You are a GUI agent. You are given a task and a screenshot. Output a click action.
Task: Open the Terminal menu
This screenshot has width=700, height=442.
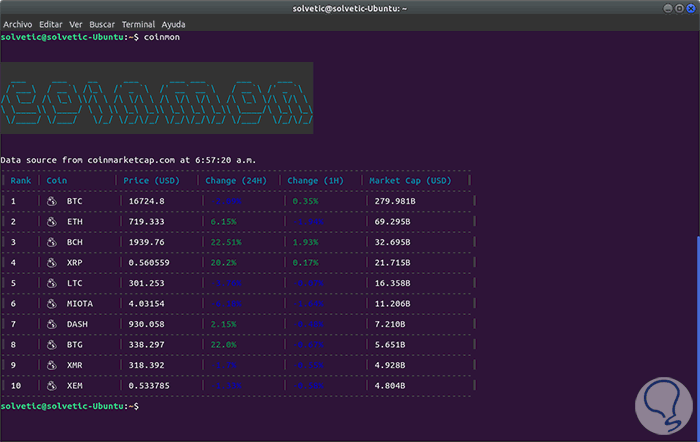(x=138, y=23)
